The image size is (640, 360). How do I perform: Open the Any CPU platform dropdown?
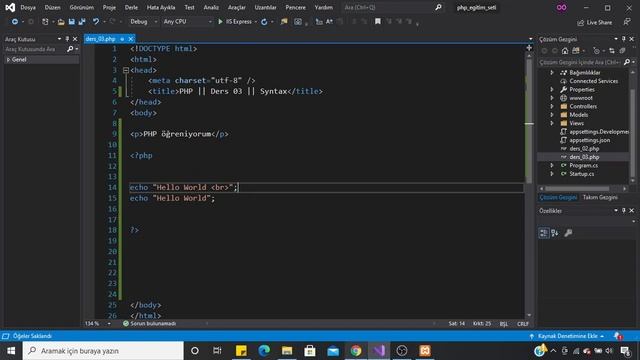[x=187, y=22]
